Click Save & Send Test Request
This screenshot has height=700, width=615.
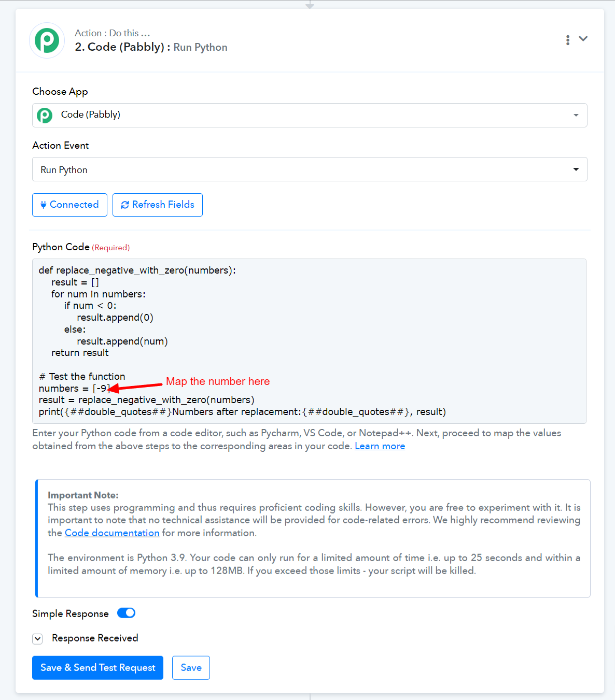point(97,667)
